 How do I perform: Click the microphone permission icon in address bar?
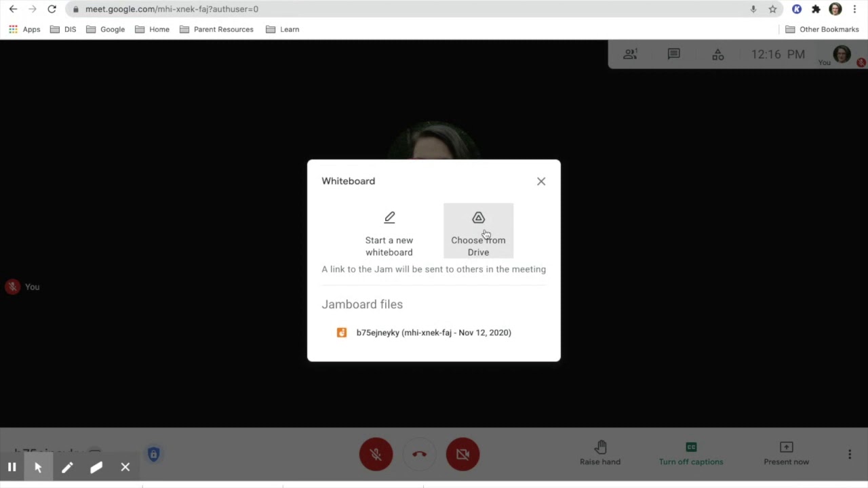click(753, 9)
